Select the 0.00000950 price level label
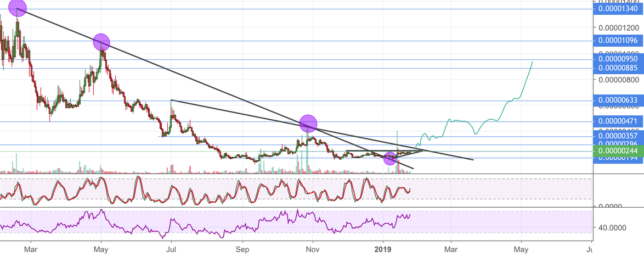 pyautogui.click(x=618, y=59)
